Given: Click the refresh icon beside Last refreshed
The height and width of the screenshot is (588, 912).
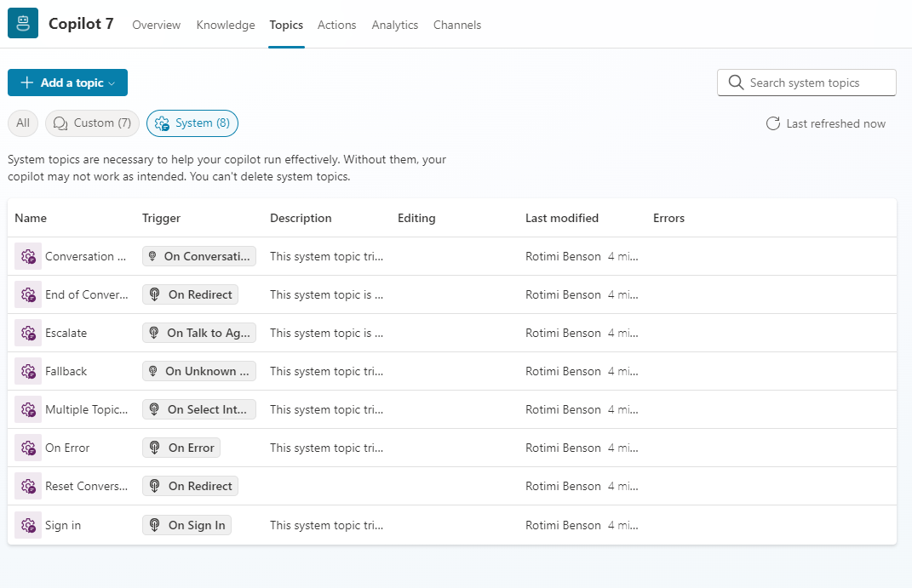Looking at the screenshot, I should point(773,123).
